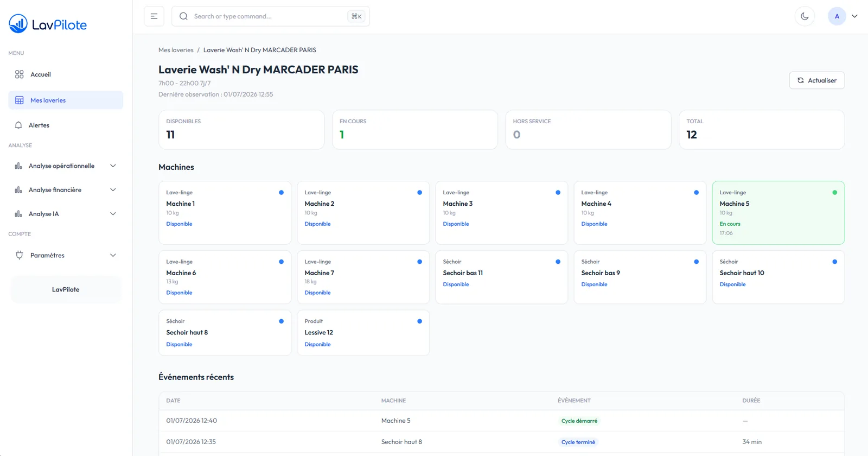Image resolution: width=868 pixels, height=456 pixels.
Task: Click the Mes laveries table icon
Action: (x=20, y=100)
